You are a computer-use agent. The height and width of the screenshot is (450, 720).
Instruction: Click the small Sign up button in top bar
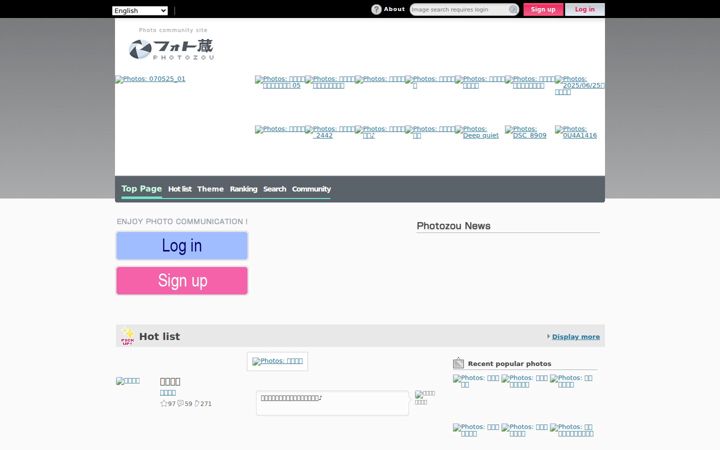tap(543, 9)
